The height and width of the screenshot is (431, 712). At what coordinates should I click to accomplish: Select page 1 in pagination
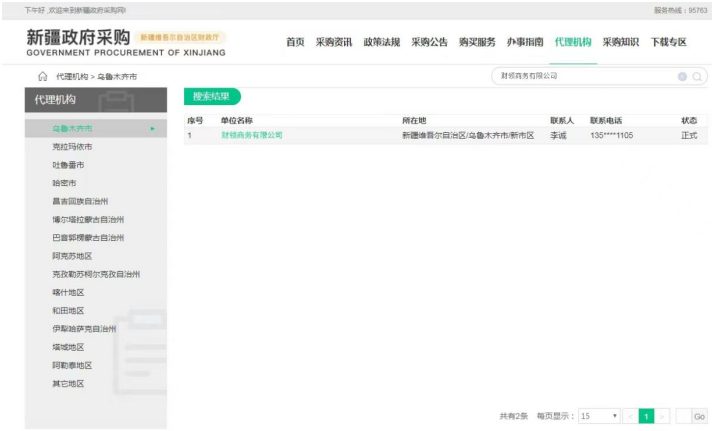click(x=646, y=415)
